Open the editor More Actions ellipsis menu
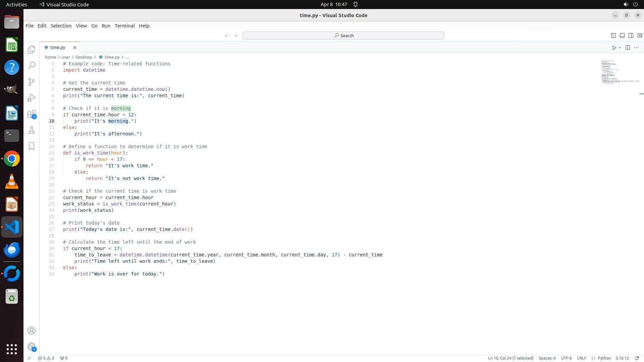 click(636, 48)
